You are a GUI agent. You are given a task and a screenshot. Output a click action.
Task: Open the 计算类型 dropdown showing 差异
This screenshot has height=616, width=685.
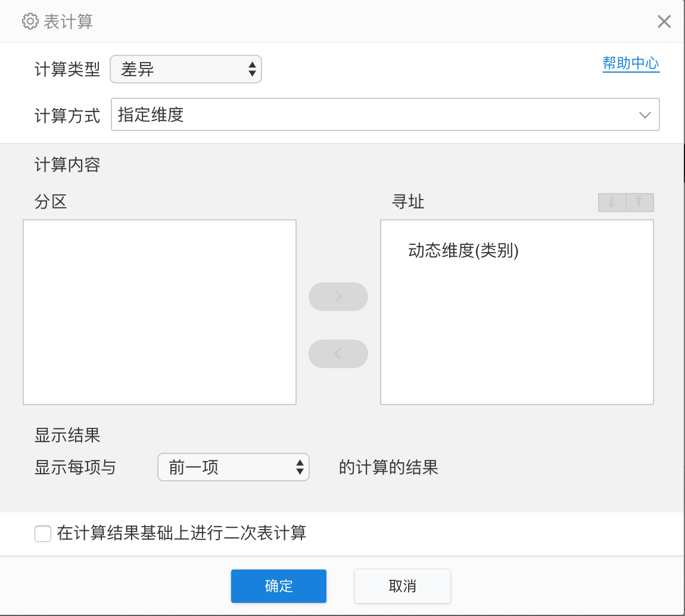pyautogui.click(x=185, y=70)
